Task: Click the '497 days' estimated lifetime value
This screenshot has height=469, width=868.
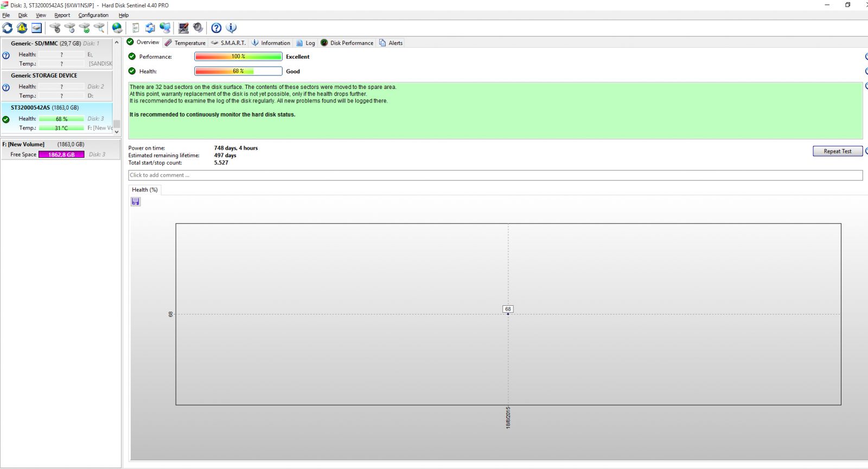Action: pos(225,155)
